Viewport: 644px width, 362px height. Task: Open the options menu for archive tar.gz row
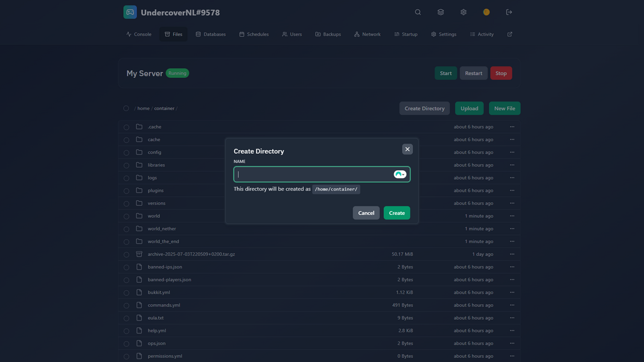512,254
